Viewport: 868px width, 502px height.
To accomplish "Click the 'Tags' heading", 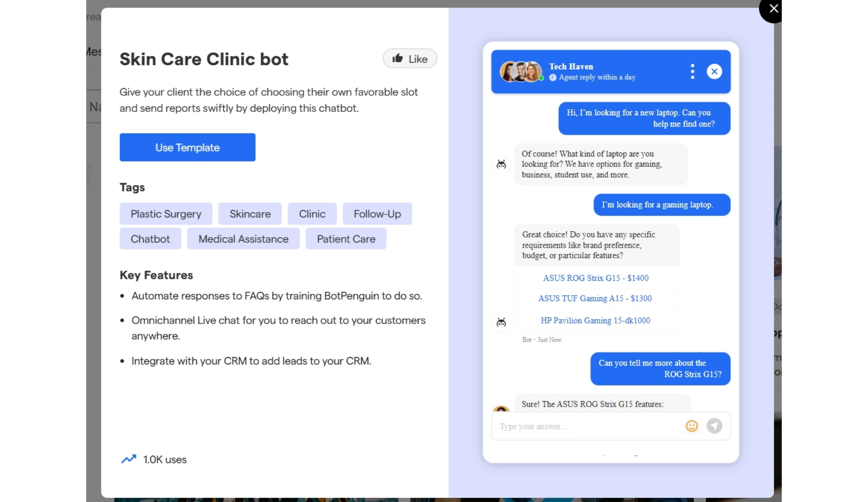I will [x=132, y=187].
